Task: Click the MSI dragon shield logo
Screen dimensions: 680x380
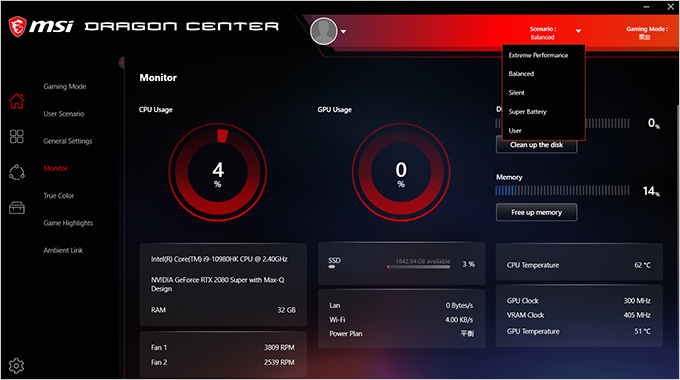Action: [x=17, y=26]
